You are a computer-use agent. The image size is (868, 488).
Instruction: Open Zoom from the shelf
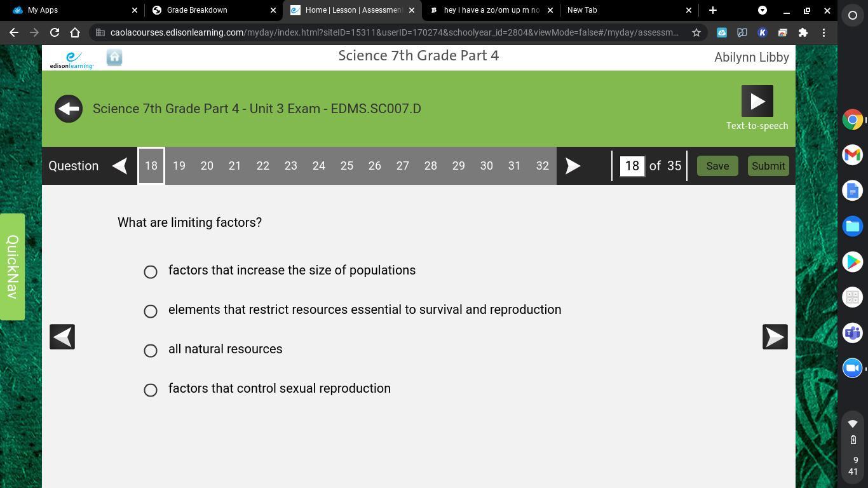point(852,369)
